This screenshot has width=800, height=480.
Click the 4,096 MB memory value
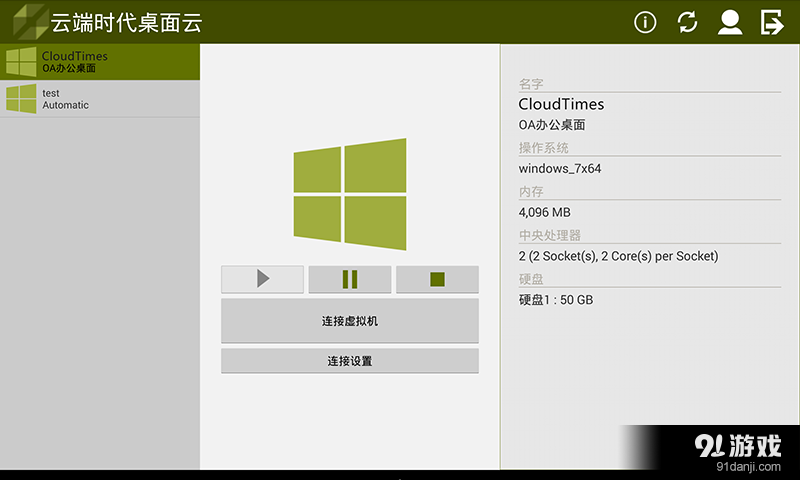[544, 212]
